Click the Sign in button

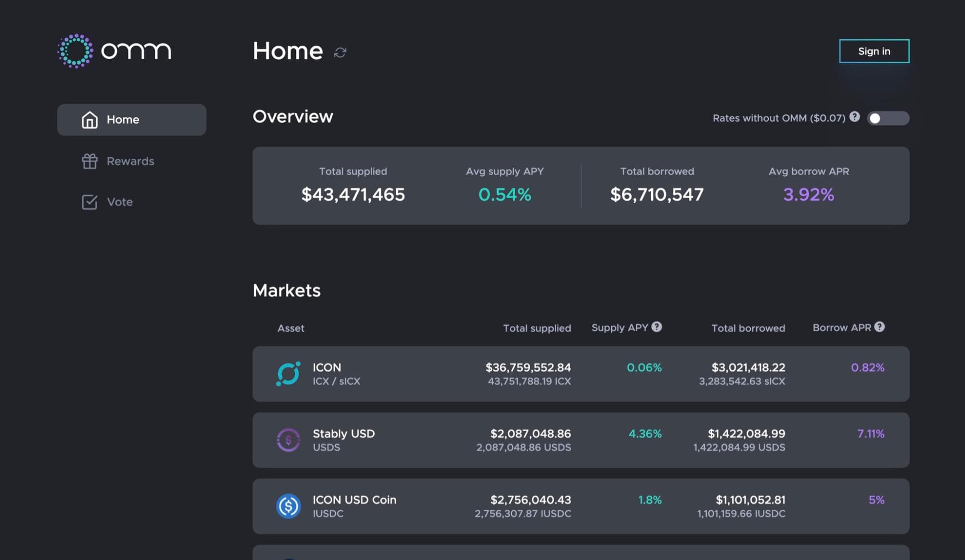[x=874, y=51]
